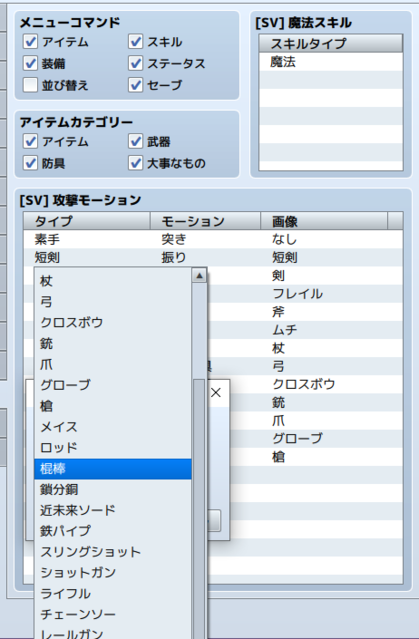Pick スリングショット in the weapon list

[113, 552]
